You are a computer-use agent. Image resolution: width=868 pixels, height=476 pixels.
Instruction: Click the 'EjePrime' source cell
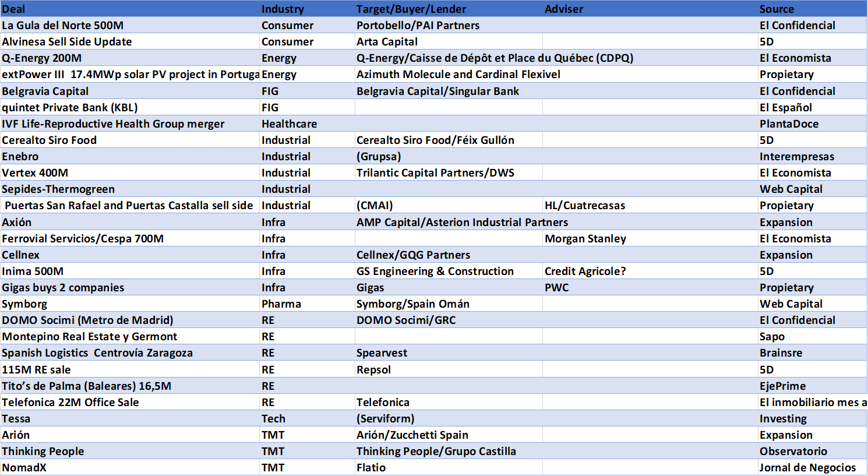[813, 386]
